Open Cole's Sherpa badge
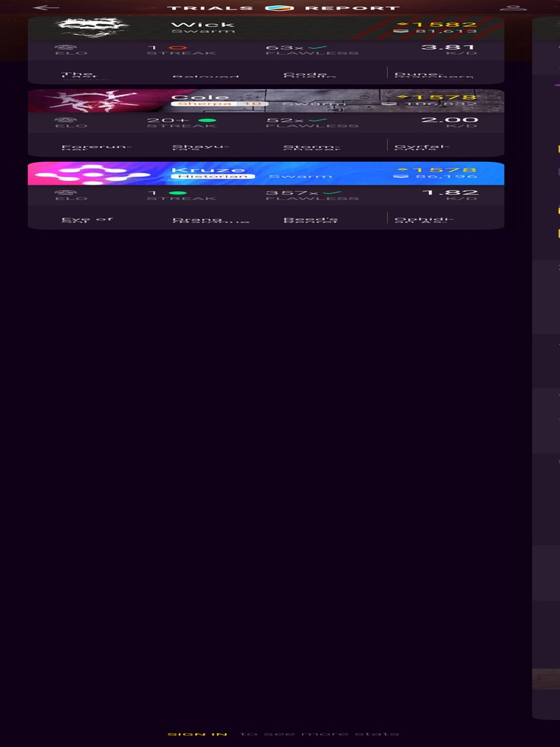Screen dimensions: 560x747 click(219, 104)
